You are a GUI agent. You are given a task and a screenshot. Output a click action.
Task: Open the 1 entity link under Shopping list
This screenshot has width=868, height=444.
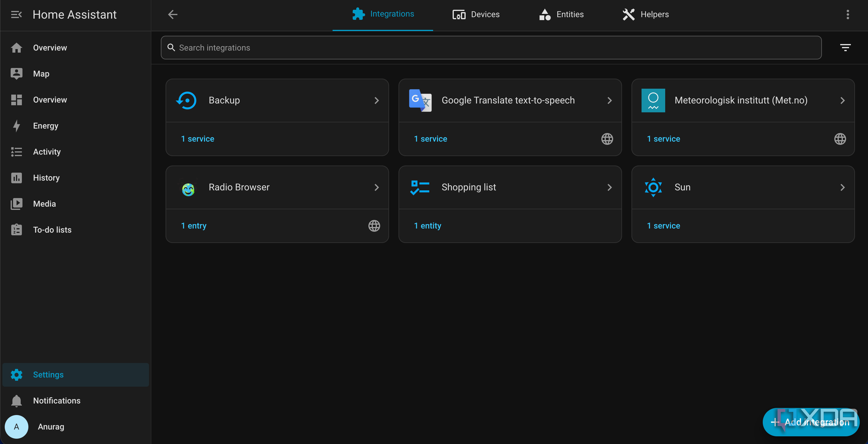pyautogui.click(x=427, y=226)
